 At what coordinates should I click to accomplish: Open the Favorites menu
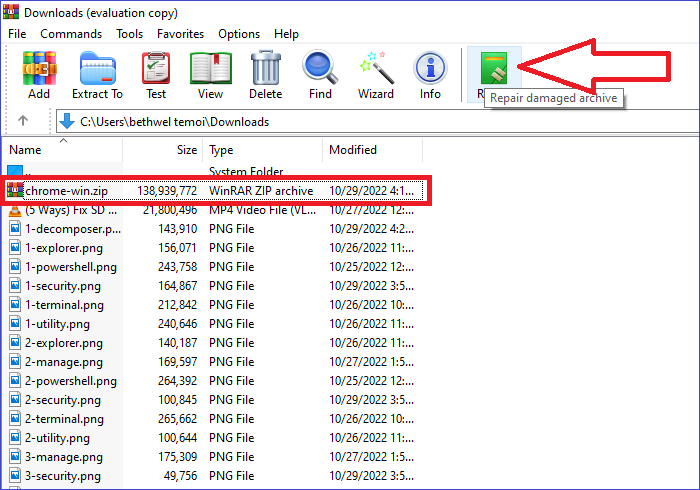[180, 34]
